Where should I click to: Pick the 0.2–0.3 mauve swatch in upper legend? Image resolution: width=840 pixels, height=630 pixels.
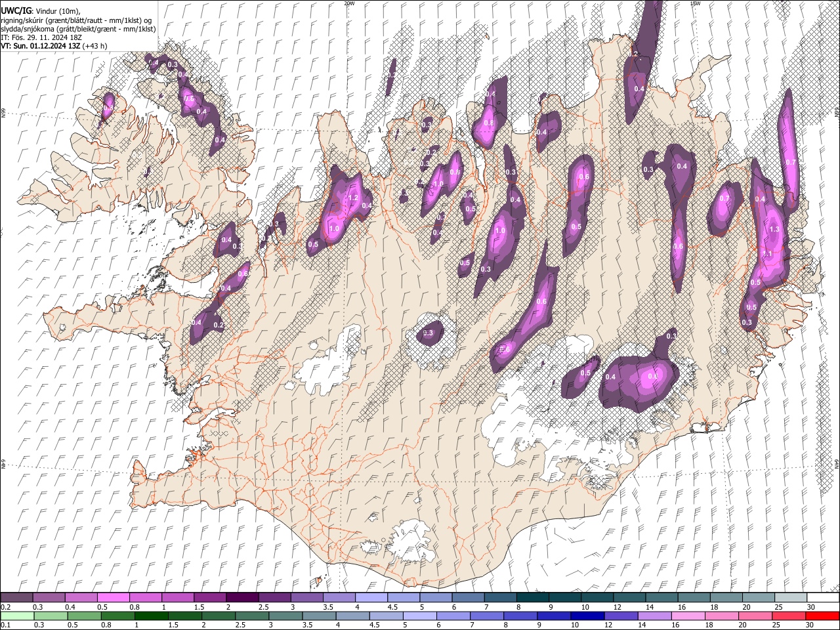click(16, 598)
